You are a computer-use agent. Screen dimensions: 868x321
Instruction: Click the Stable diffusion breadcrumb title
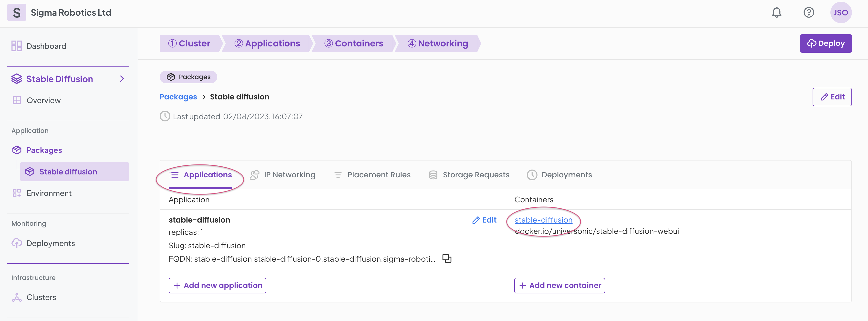(239, 97)
